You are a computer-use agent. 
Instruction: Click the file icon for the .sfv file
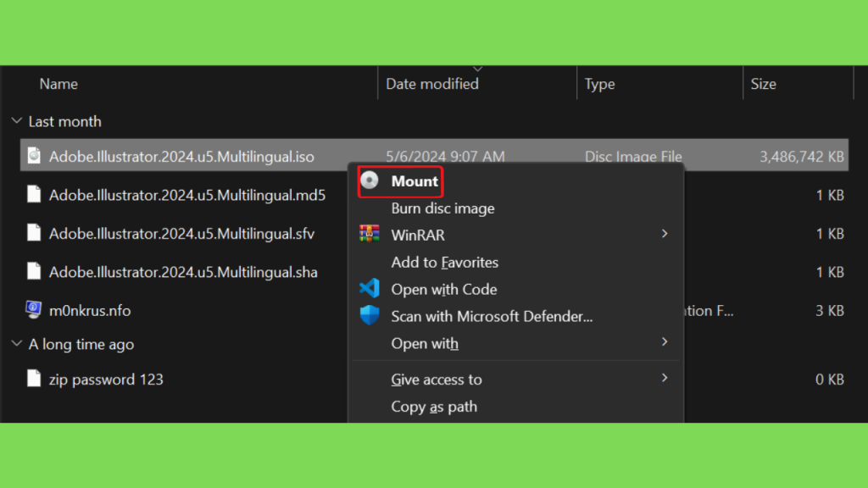coord(34,233)
